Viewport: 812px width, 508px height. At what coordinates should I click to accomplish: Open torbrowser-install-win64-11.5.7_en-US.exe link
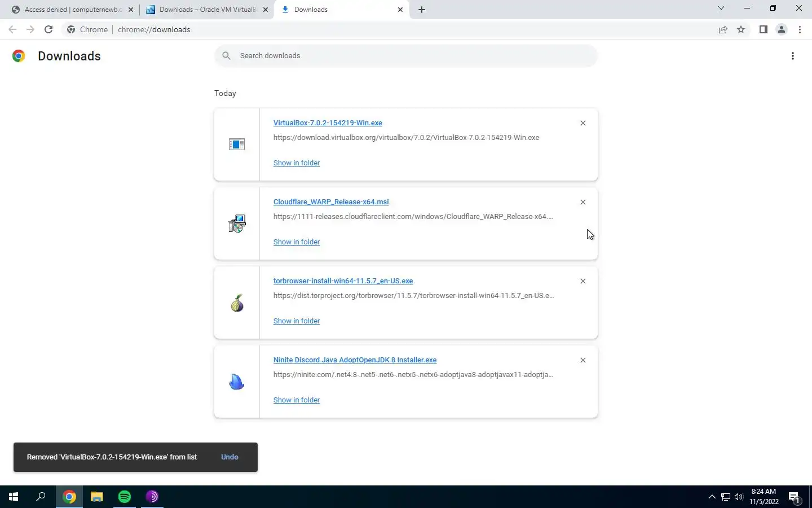pyautogui.click(x=343, y=281)
